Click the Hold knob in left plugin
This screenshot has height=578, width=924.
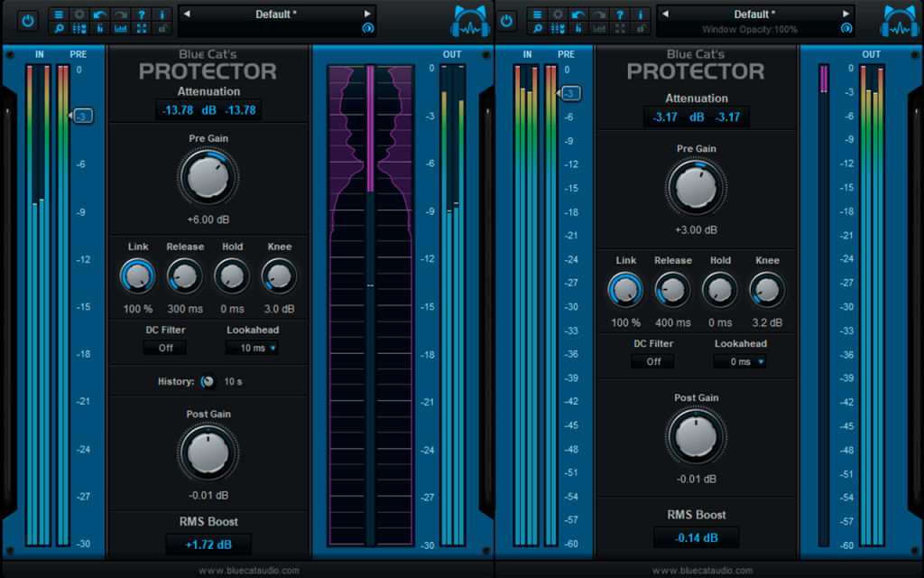pos(232,276)
